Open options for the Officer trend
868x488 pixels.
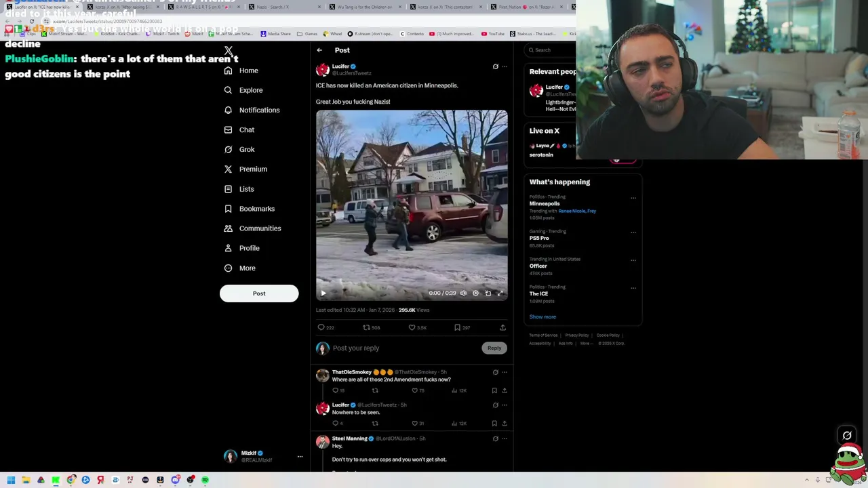pos(633,260)
